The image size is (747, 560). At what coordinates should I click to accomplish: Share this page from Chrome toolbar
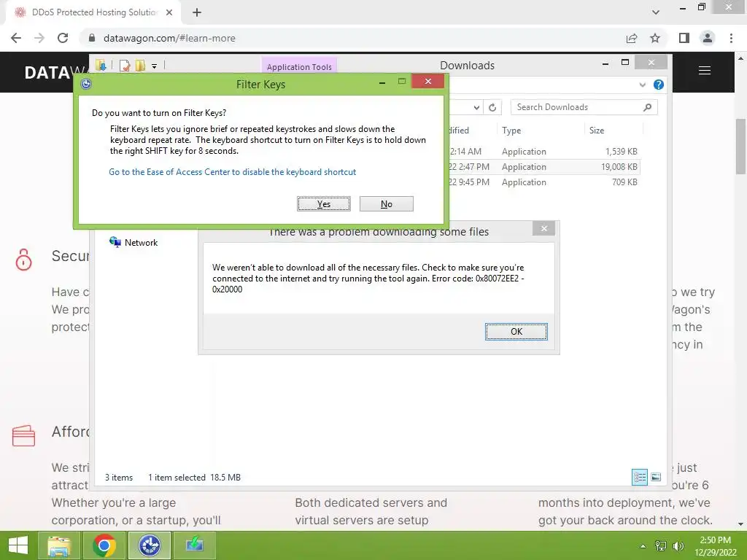(x=632, y=38)
